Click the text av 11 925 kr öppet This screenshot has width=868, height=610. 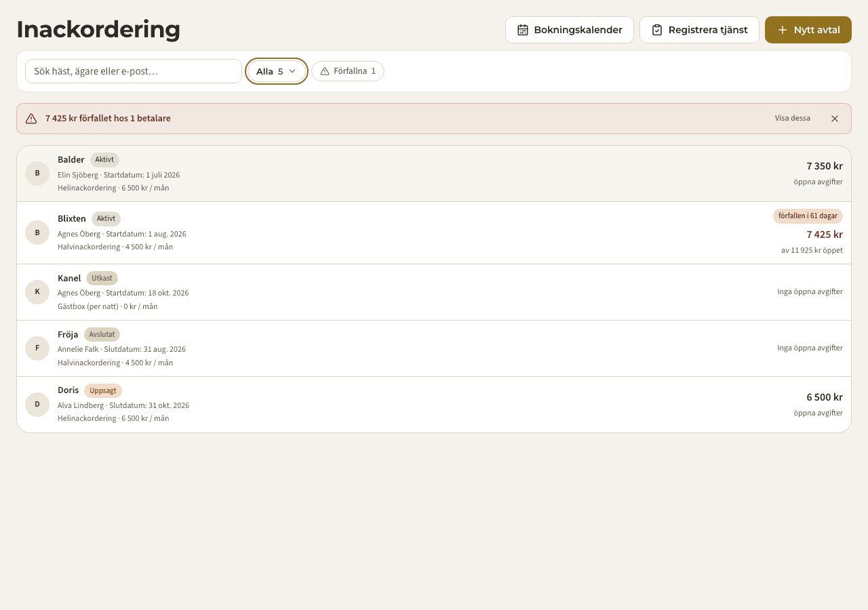pyautogui.click(x=812, y=250)
